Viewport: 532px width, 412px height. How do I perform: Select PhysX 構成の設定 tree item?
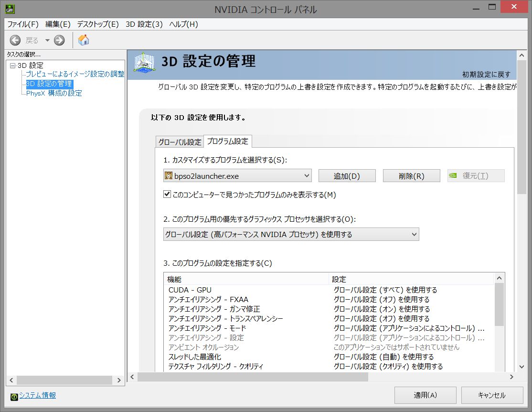tap(54, 93)
